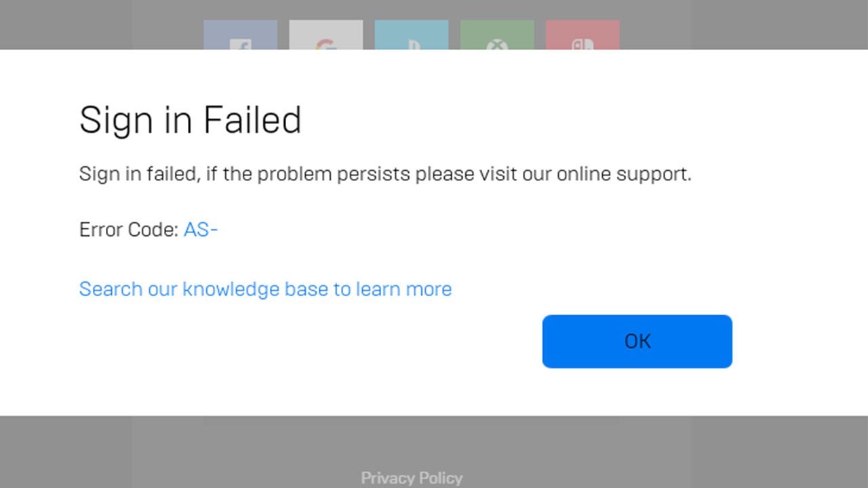Open the AS- error code link

pos(201,230)
